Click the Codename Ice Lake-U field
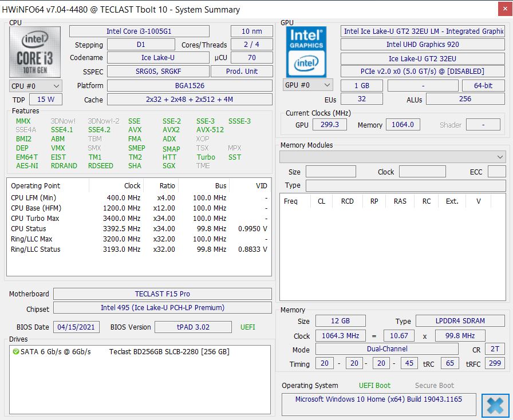 (x=158, y=58)
